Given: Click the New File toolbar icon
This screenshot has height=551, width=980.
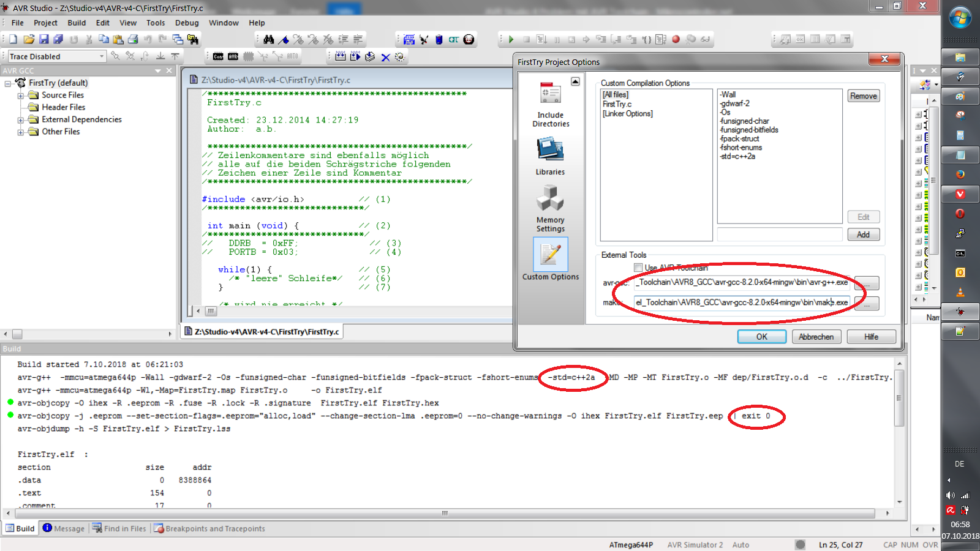Looking at the screenshot, I should click(x=13, y=39).
